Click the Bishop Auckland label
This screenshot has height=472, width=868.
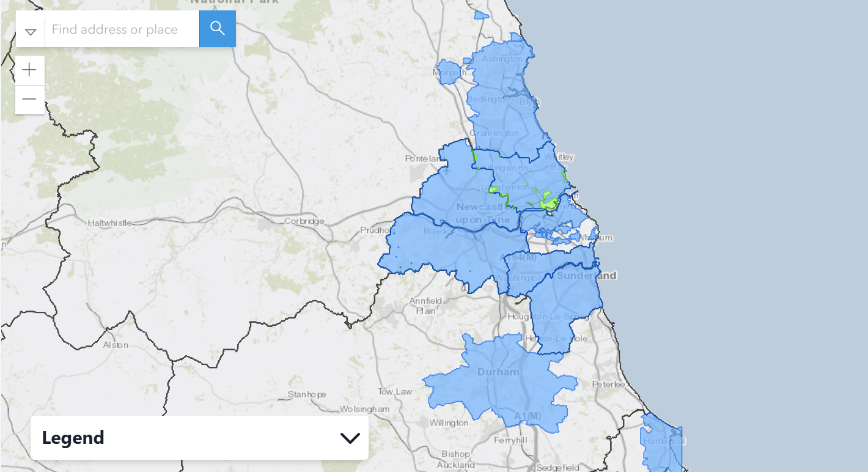tap(456, 459)
